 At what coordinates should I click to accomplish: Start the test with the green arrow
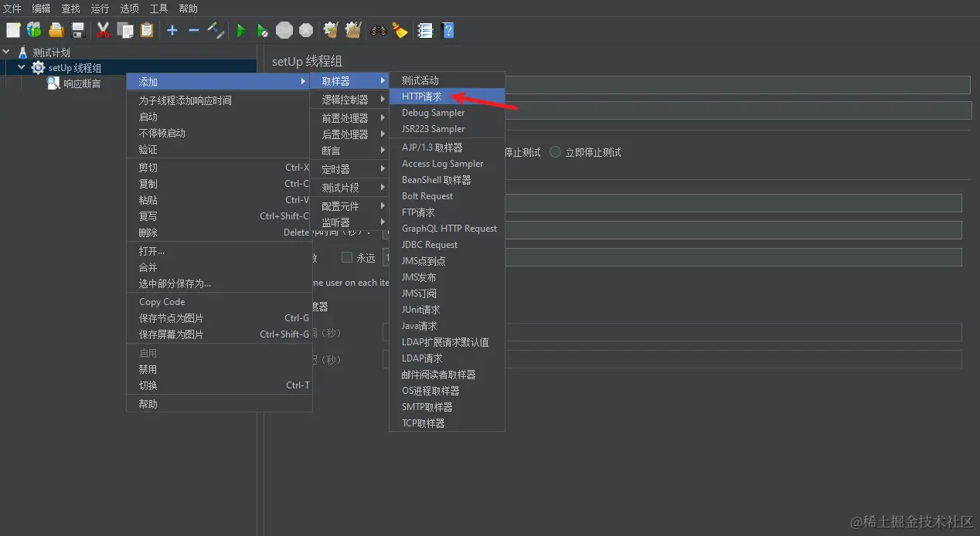(x=240, y=30)
